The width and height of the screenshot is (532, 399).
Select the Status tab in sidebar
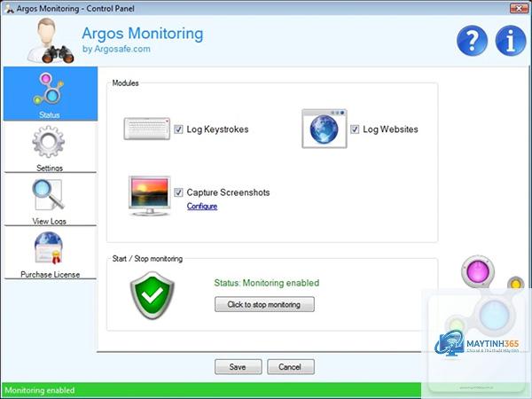(x=51, y=94)
